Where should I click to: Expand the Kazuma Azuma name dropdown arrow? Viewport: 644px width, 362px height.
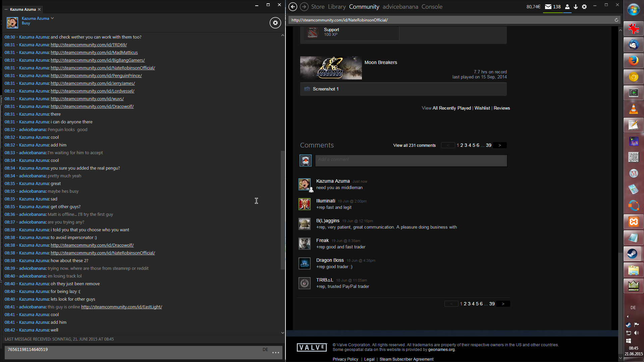52,18
